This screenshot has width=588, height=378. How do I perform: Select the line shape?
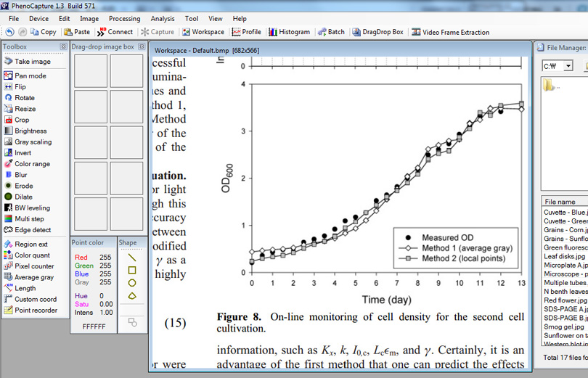[132, 257]
